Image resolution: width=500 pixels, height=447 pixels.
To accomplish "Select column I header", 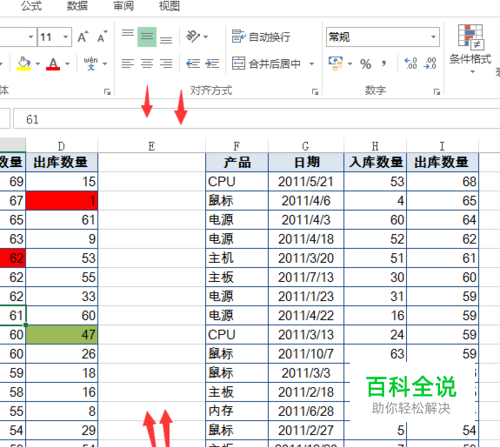I will coord(442,146).
